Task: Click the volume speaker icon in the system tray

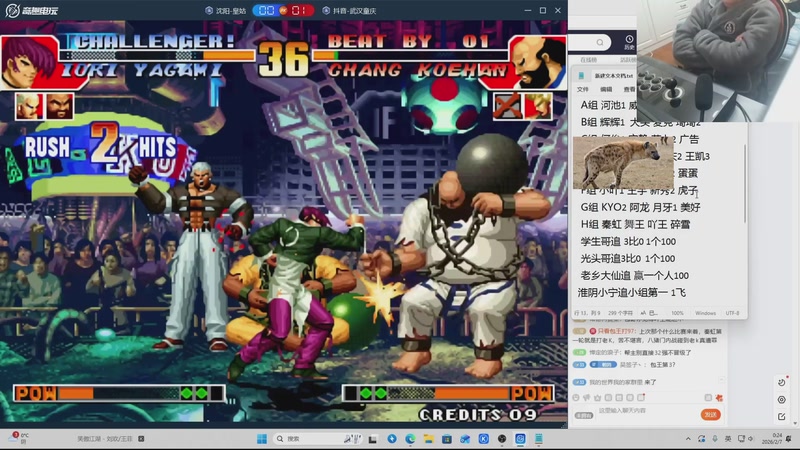Action: coord(750,439)
